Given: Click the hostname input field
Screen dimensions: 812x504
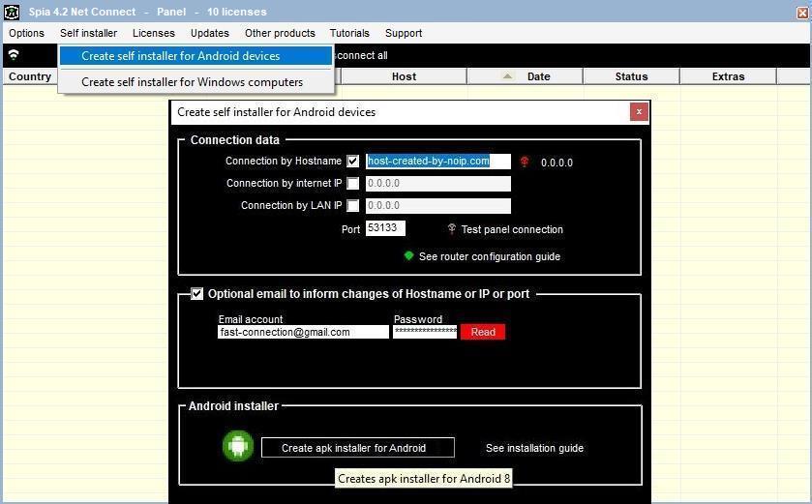Looking at the screenshot, I should click(x=438, y=161).
